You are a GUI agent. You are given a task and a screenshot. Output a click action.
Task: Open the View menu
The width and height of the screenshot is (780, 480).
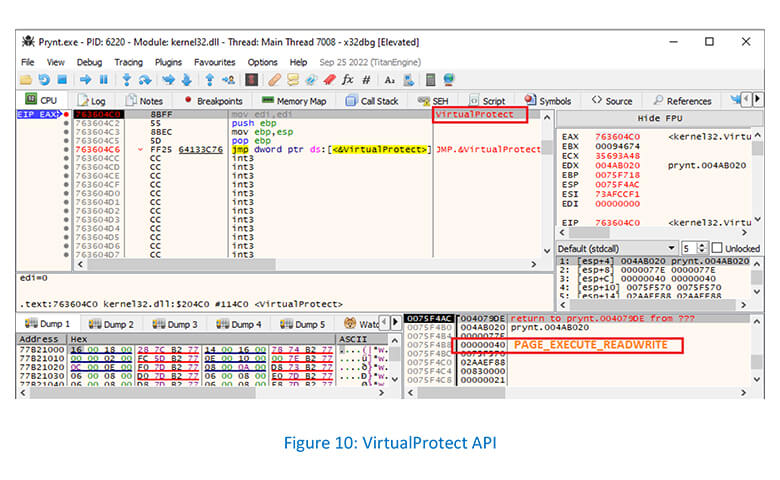(x=56, y=62)
